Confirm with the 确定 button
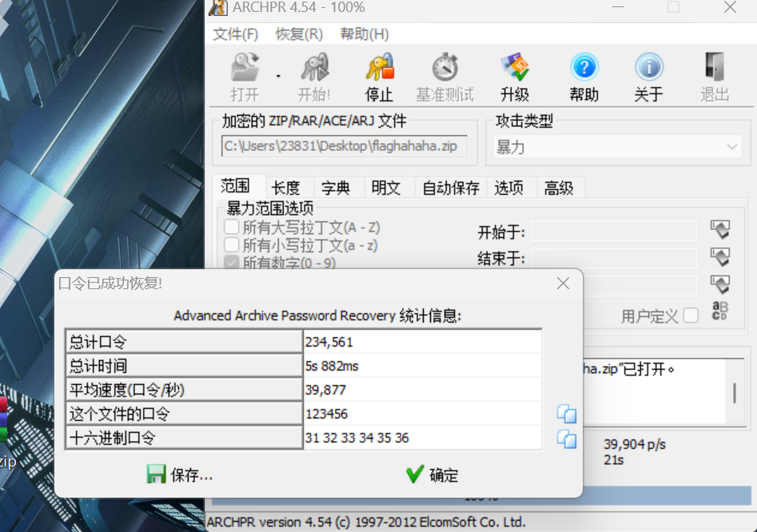Viewport: 757px width, 532px height. coord(432,474)
